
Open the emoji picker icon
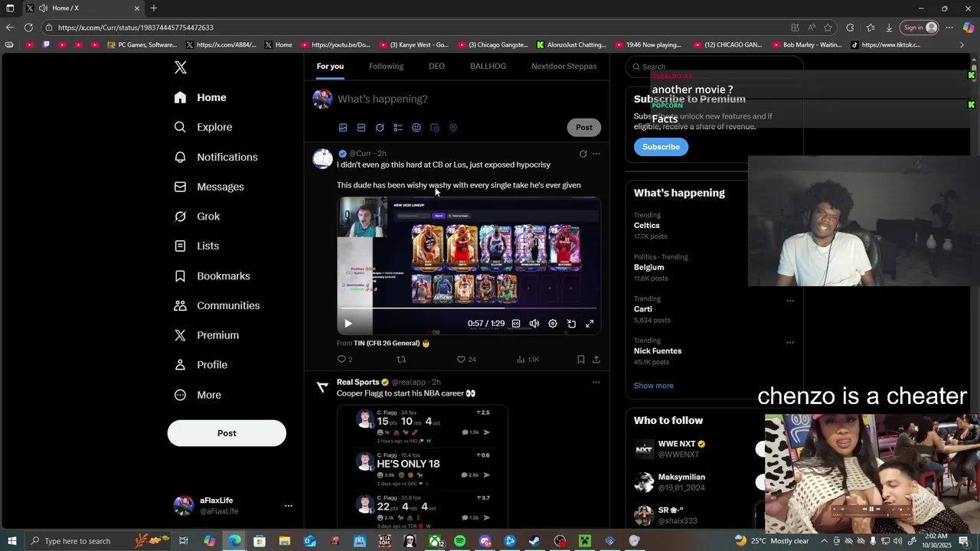tap(416, 128)
